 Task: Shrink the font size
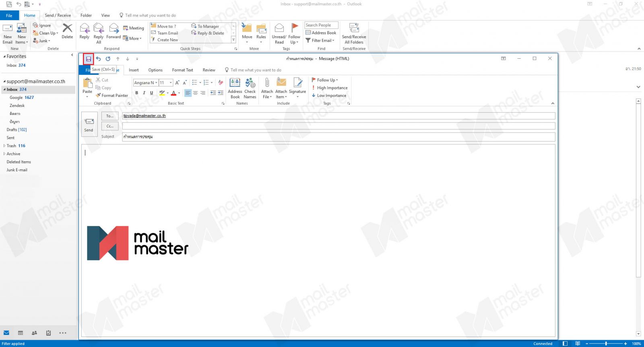(x=185, y=82)
